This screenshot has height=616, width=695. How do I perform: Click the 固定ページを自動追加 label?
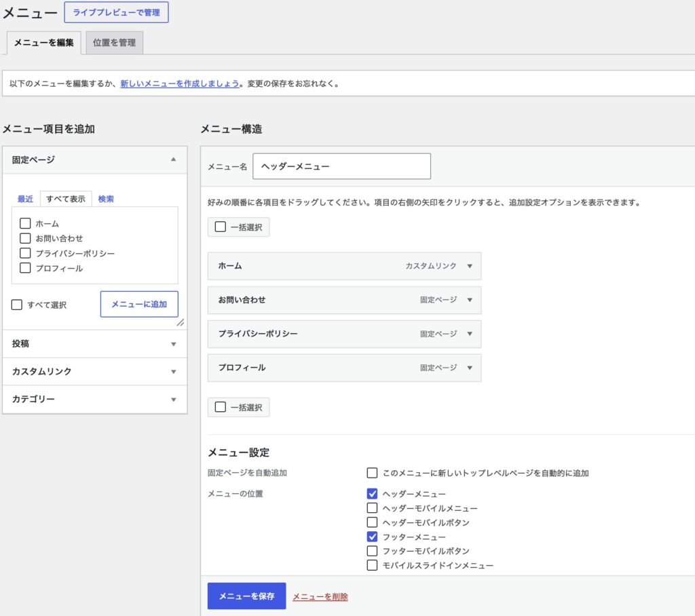coord(247,473)
